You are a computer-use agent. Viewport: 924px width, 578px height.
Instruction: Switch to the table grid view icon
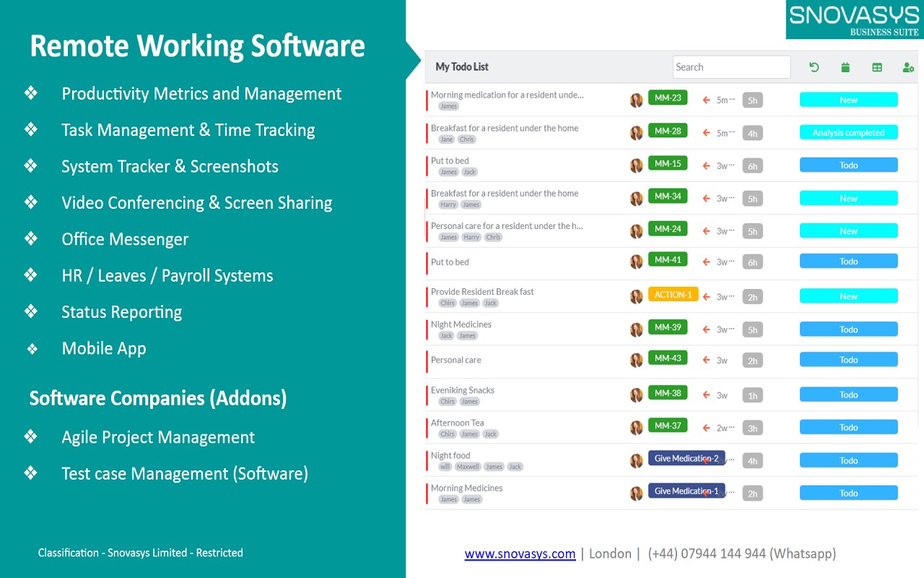pos(877,67)
